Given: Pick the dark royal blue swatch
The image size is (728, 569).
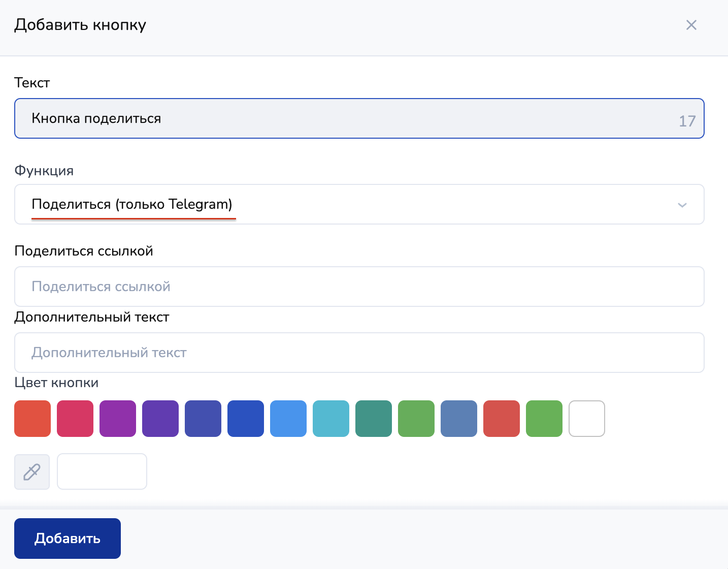Looking at the screenshot, I should click(246, 419).
